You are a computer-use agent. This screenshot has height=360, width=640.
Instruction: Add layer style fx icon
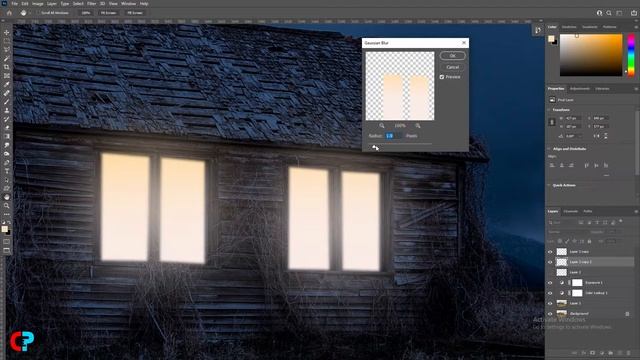pyautogui.click(x=584, y=353)
